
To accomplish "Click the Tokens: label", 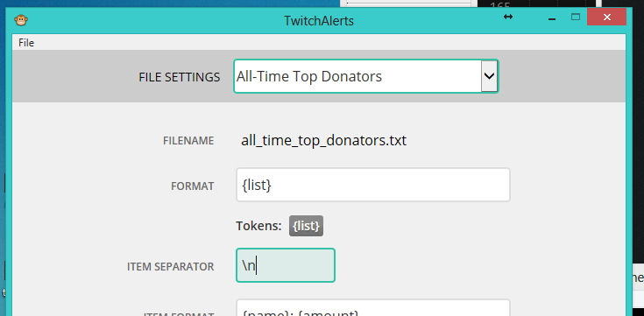I will click(x=258, y=226).
